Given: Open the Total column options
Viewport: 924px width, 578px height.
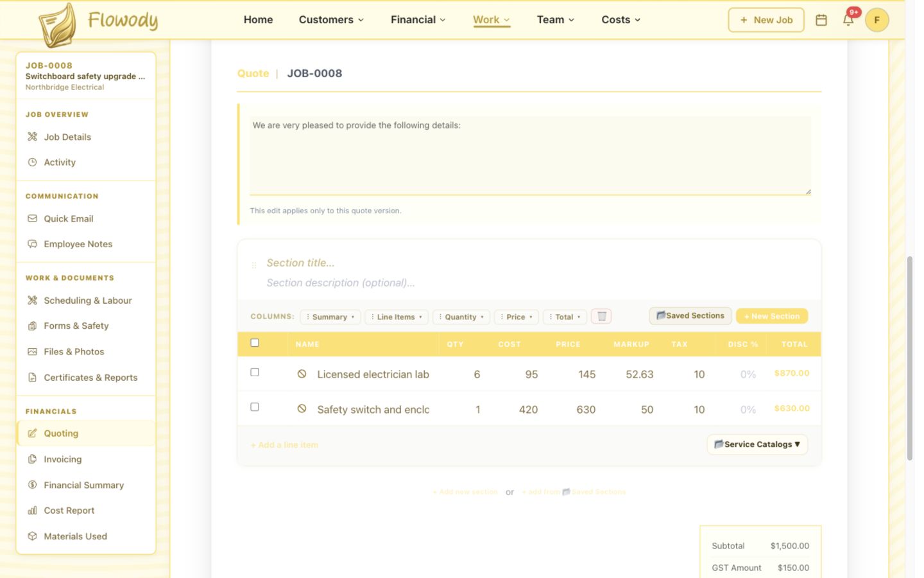Looking at the screenshot, I should tap(565, 317).
